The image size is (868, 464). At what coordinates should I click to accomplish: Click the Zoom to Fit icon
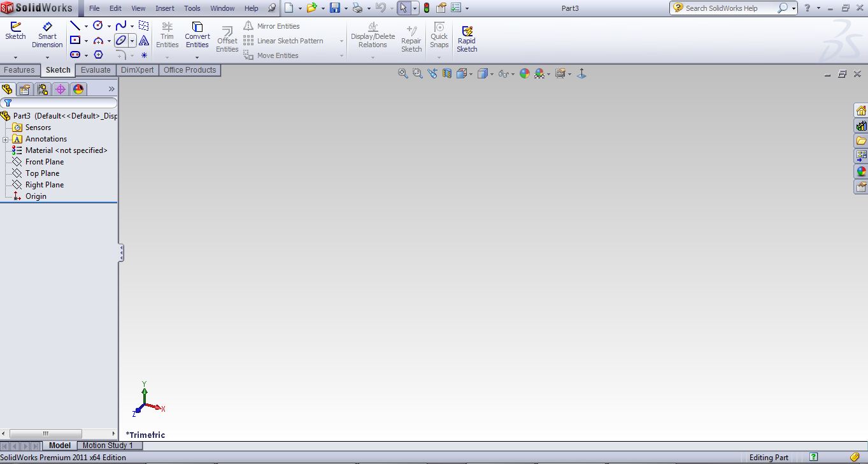click(x=402, y=74)
